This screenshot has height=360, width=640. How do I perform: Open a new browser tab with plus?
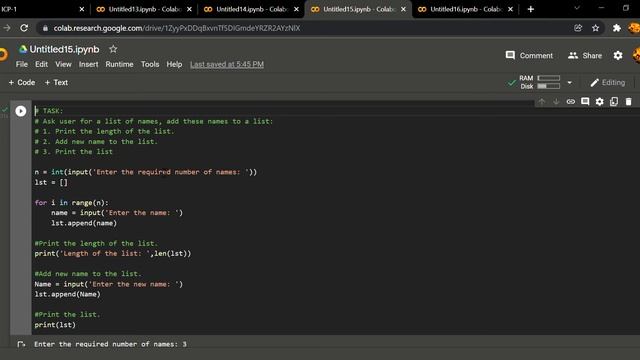click(531, 9)
